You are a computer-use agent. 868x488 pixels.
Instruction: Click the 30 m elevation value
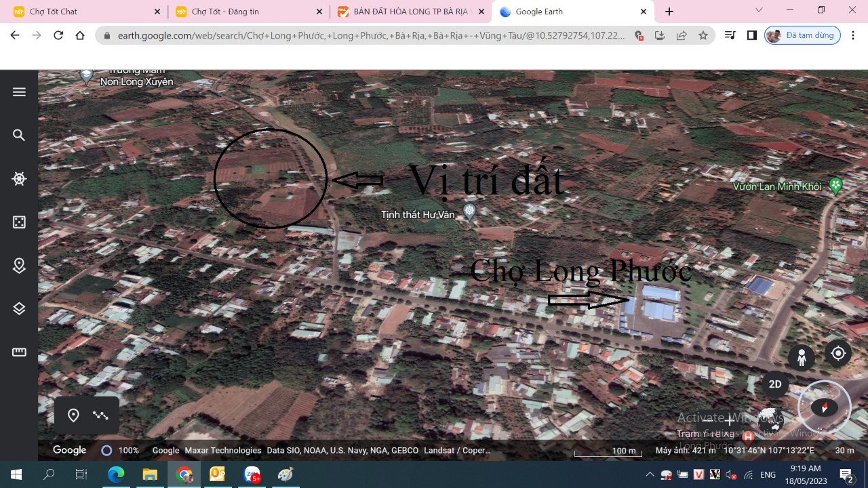(x=844, y=450)
